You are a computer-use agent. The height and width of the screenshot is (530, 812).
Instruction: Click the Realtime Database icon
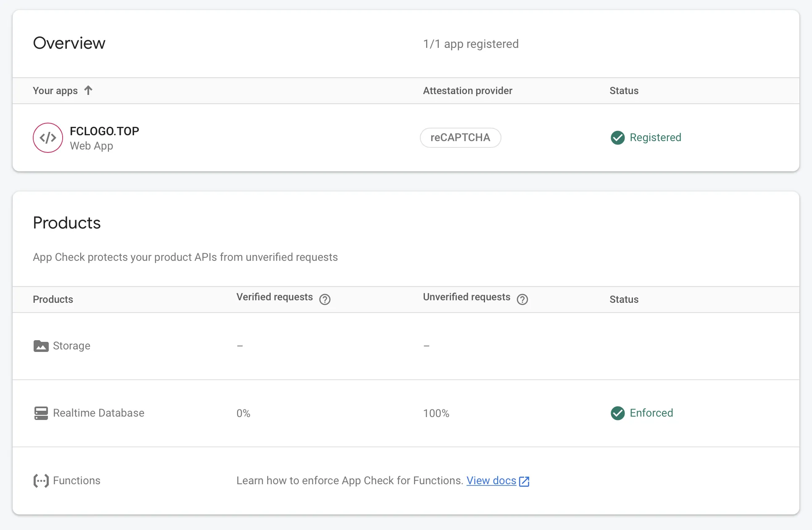click(x=41, y=413)
